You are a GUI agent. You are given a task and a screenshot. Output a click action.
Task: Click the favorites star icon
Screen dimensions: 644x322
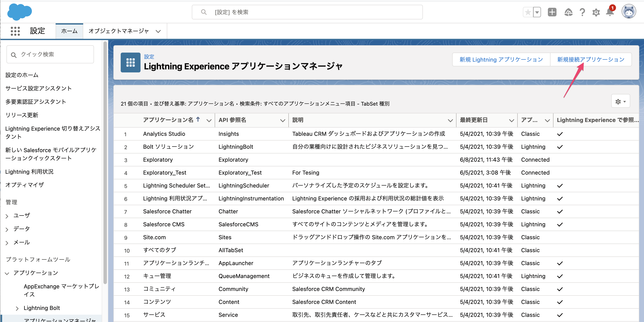point(528,12)
